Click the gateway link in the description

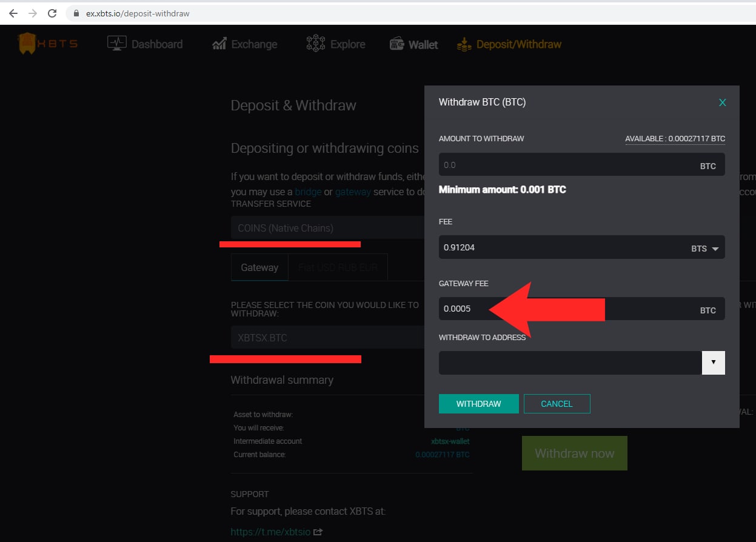[x=353, y=192]
